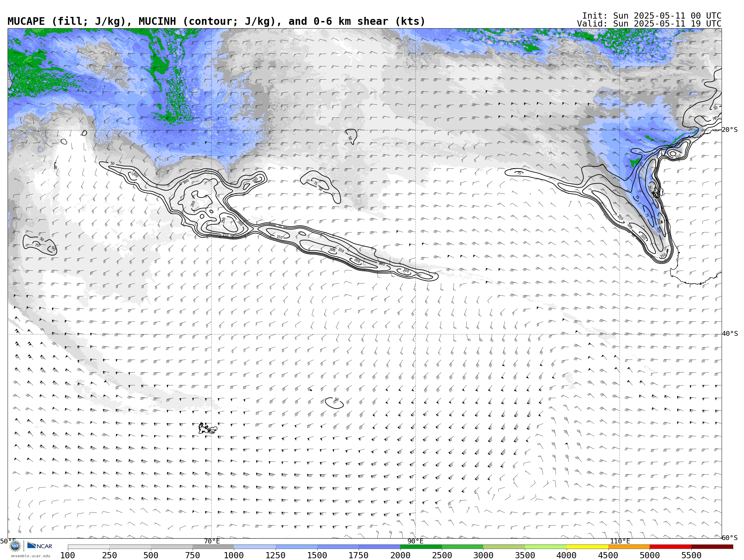Click the colorbar label 1500
The width and height of the screenshot is (744, 560).
pyautogui.click(x=317, y=556)
